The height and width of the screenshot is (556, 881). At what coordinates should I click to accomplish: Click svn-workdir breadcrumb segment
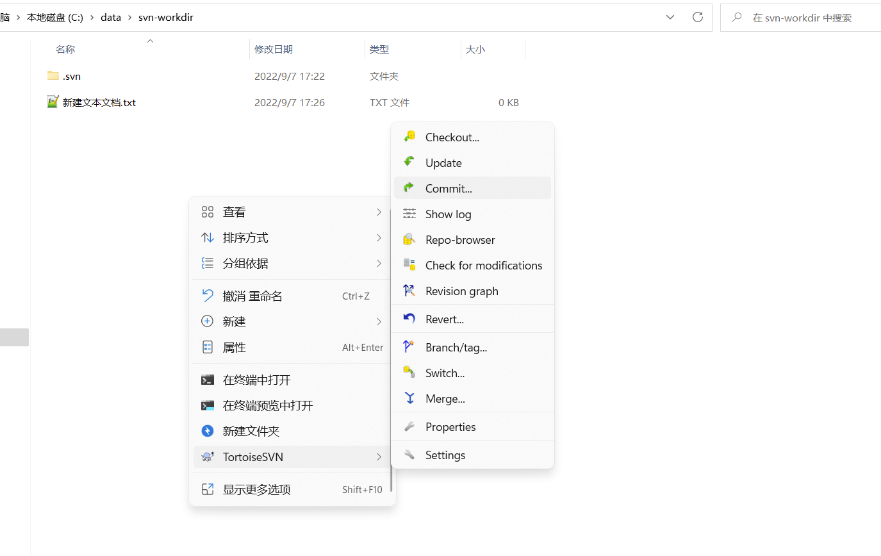pos(166,17)
